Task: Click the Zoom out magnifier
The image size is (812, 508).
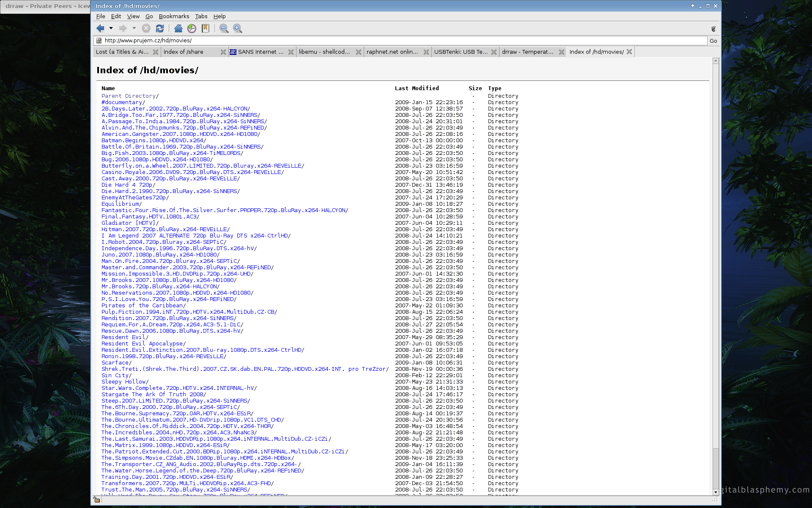Action: (224, 28)
